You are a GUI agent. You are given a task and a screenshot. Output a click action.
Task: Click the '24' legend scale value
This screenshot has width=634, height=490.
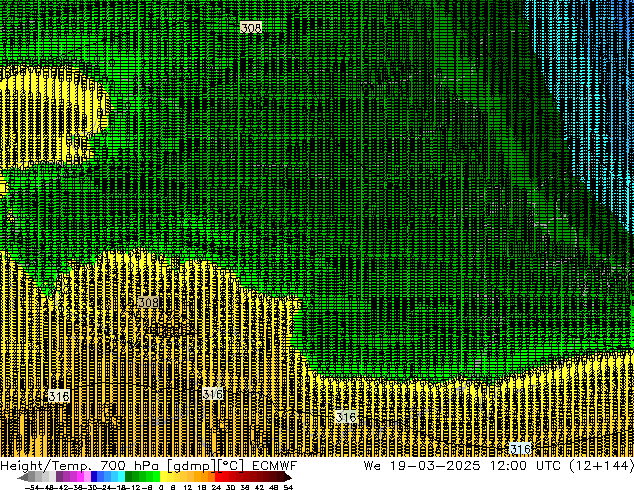216,487
